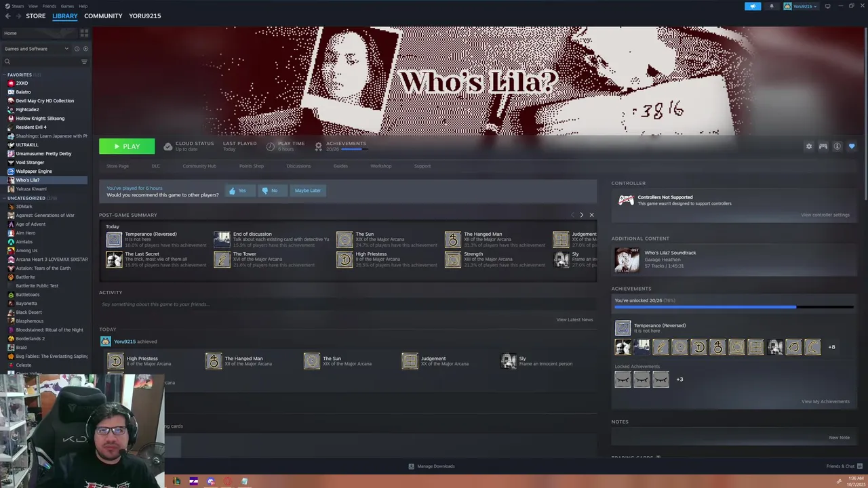Click the Maybe Later button
The height and width of the screenshot is (488, 868).
[308, 190]
